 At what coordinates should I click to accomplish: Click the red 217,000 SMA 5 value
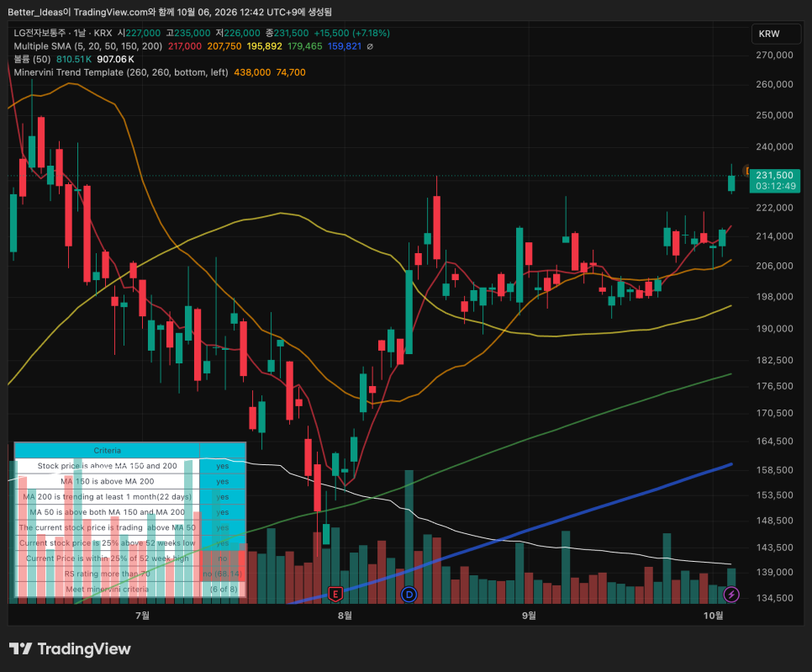click(185, 46)
